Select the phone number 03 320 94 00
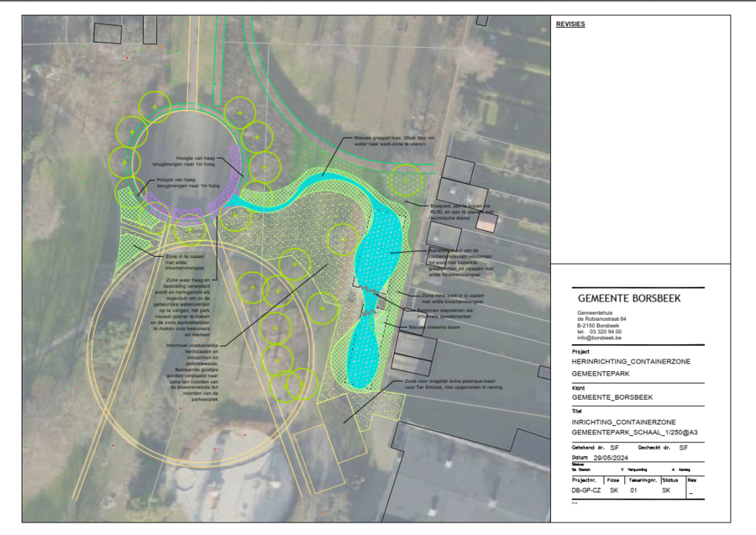The width and height of the screenshot is (756, 535). tap(605, 332)
